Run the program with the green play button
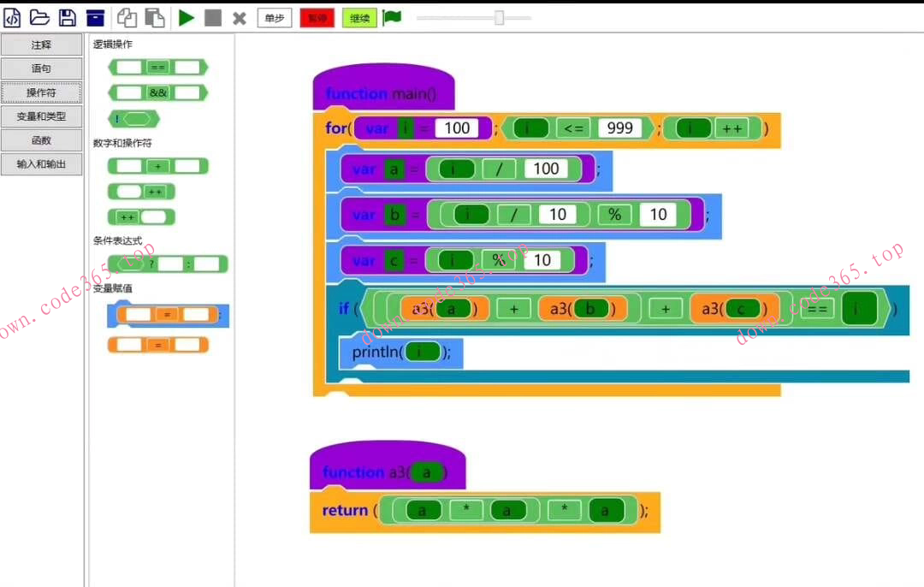924x587 pixels. [187, 18]
